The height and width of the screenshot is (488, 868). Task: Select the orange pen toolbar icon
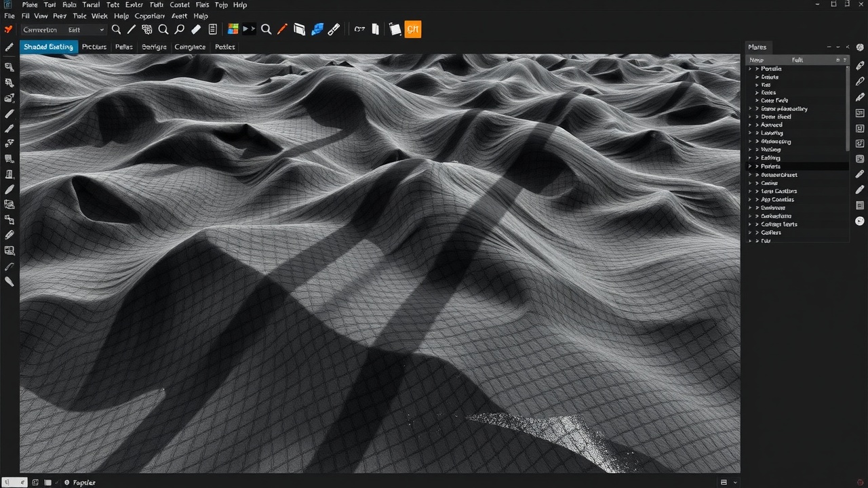click(x=283, y=30)
